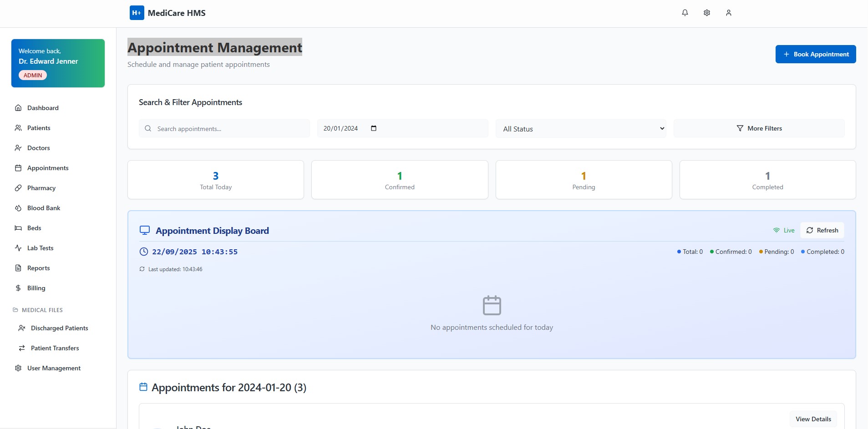The image size is (868, 429).
Task: Click the Appointments calendar icon in sidebar
Action: click(x=18, y=168)
